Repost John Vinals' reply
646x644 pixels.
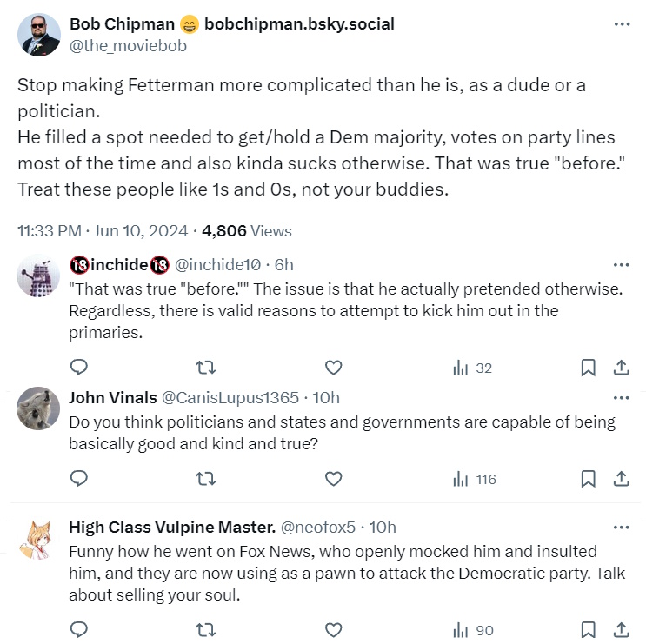tap(205, 478)
